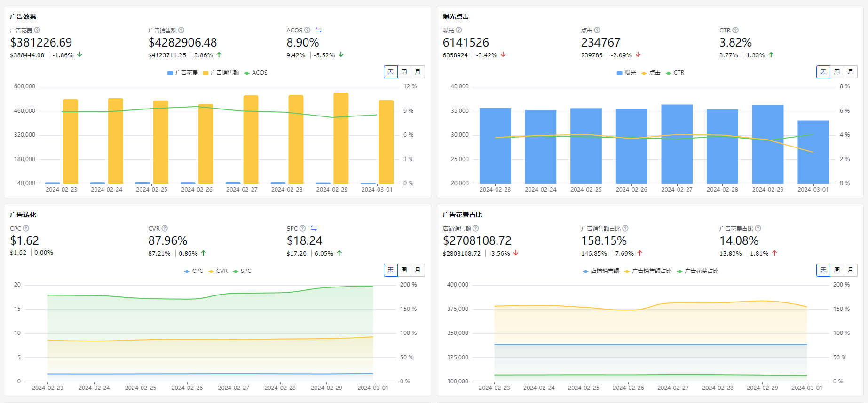
Task: Click the swap icon beside SPC
Action: pyautogui.click(x=314, y=228)
